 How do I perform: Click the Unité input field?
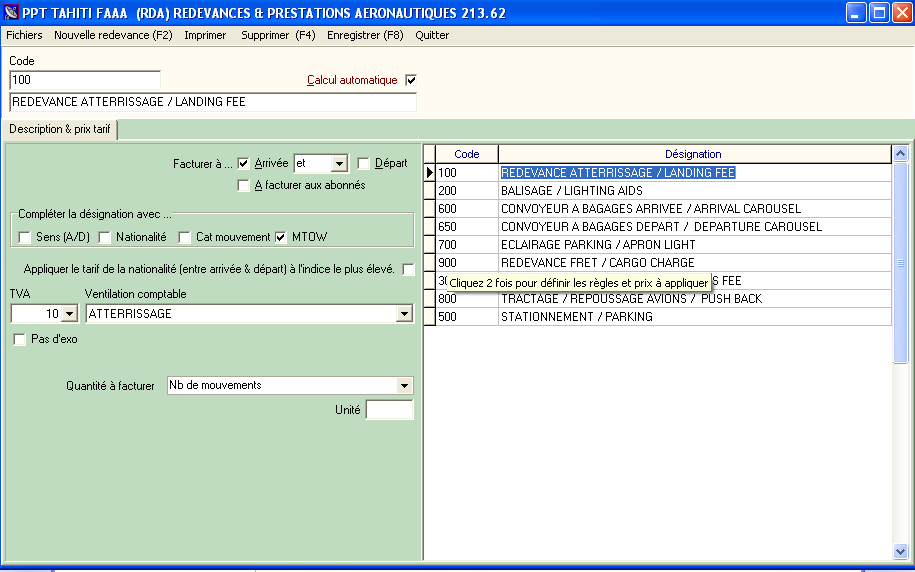(389, 410)
